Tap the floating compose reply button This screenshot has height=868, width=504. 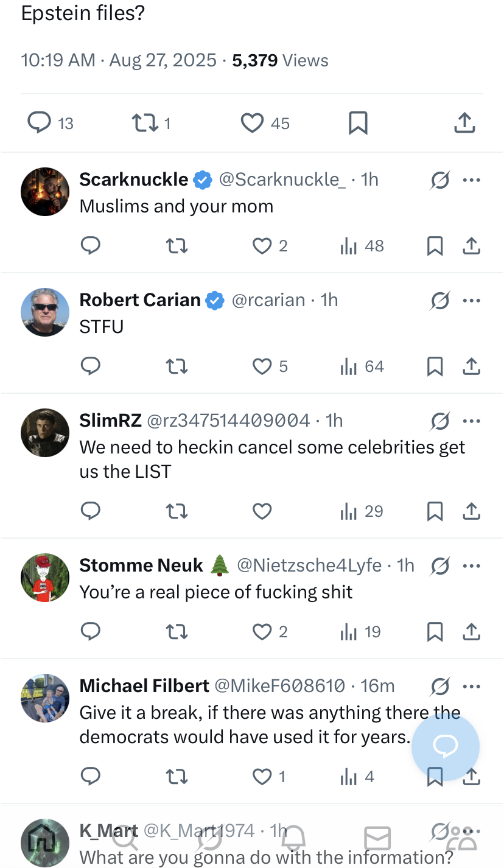[x=446, y=746]
